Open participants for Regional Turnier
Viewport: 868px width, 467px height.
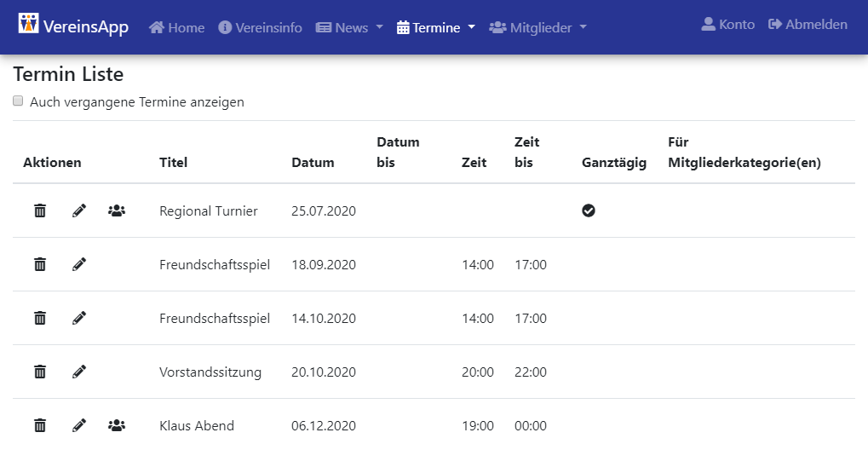pos(116,210)
